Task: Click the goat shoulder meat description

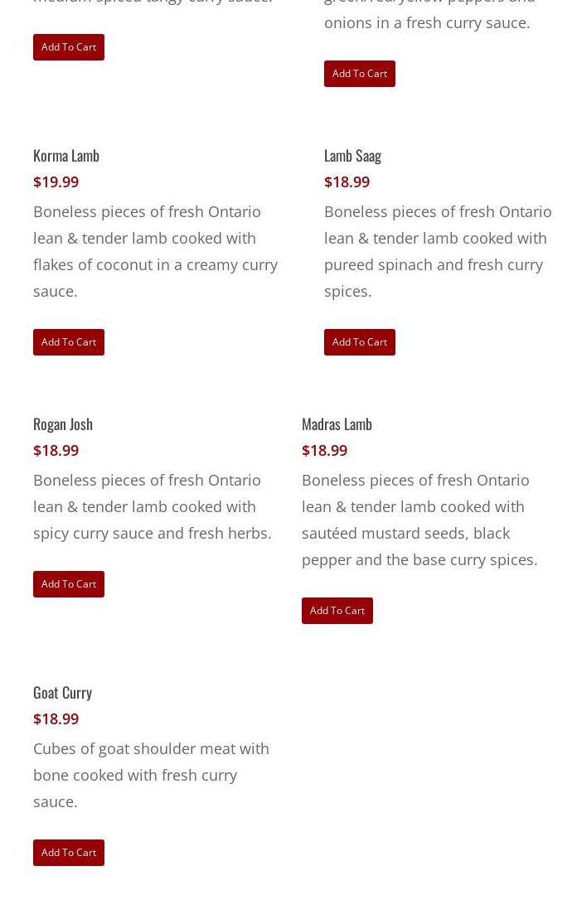Action: (x=151, y=775)
